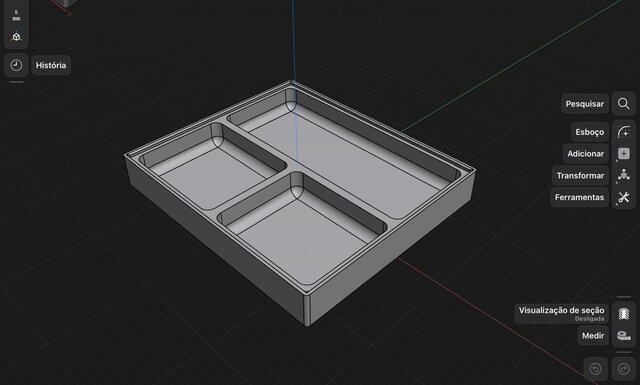This screenshot has height=385, width=640.
Task: Click the Transformar label
Action: point(580,176)
